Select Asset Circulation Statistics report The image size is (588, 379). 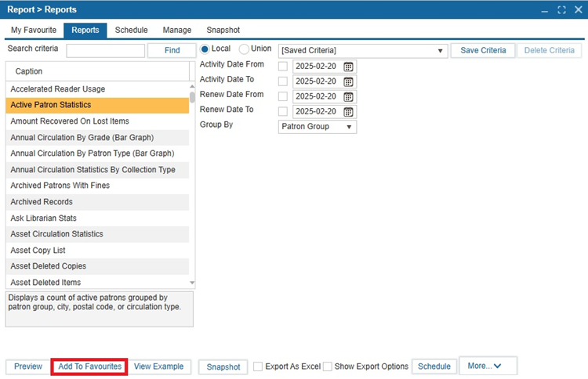pos(97,234)
